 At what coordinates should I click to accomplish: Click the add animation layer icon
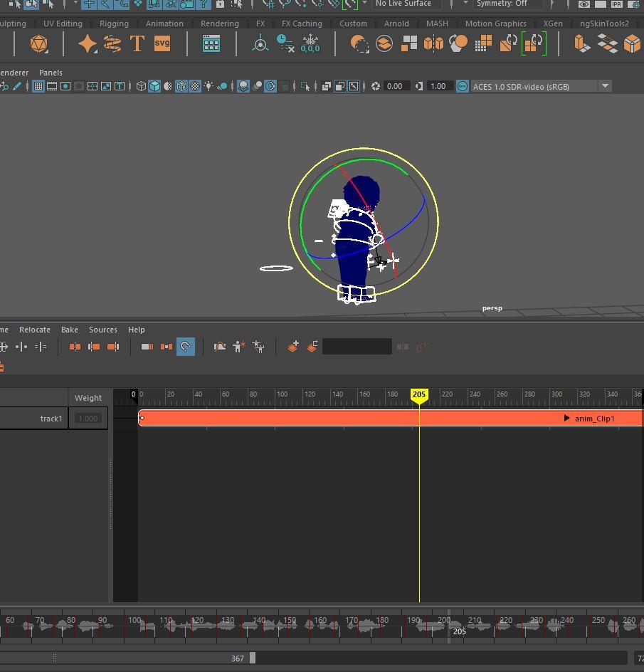[293, 347]
